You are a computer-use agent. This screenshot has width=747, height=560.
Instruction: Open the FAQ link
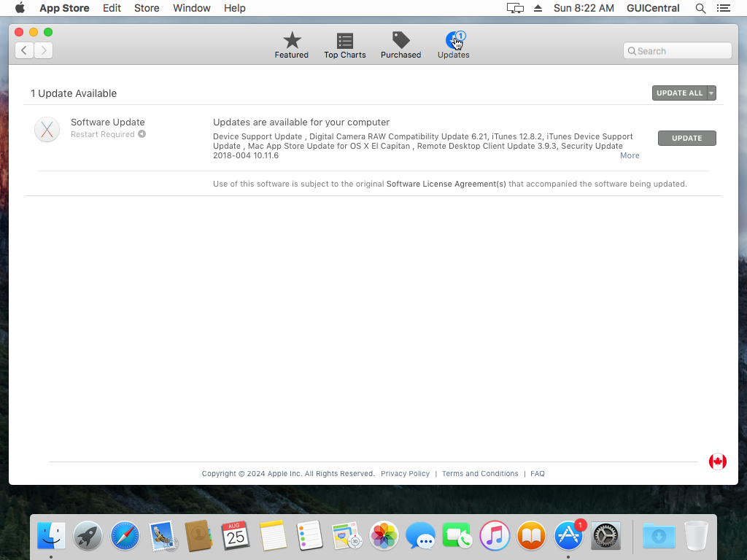click(x=538, y=473)
